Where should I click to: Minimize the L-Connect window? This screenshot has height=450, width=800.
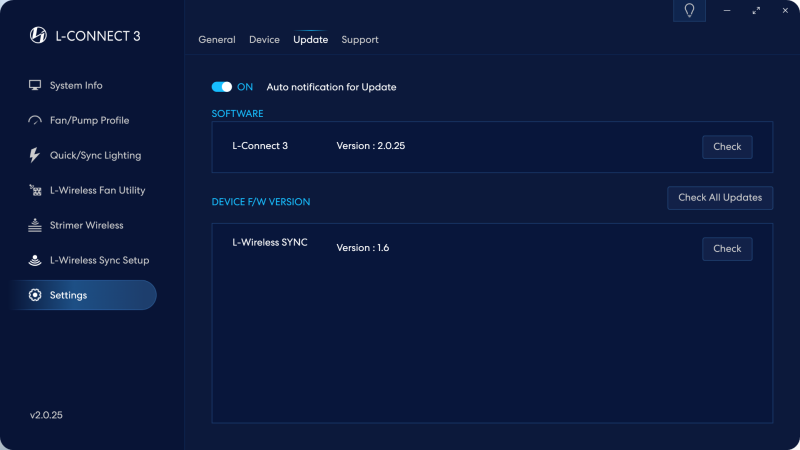(727, 11)
